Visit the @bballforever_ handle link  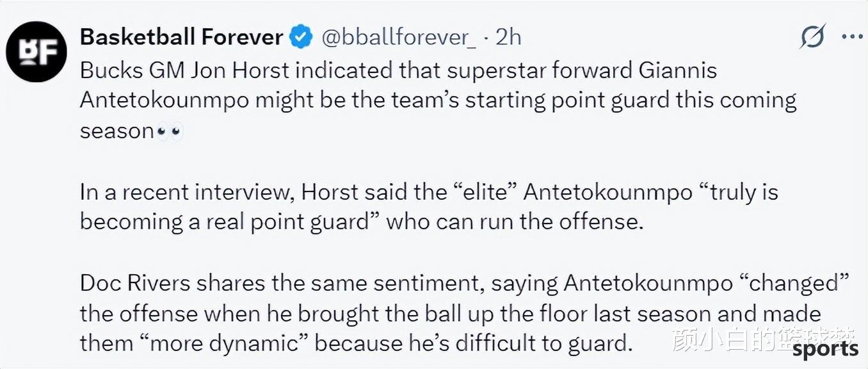(398, 37)
